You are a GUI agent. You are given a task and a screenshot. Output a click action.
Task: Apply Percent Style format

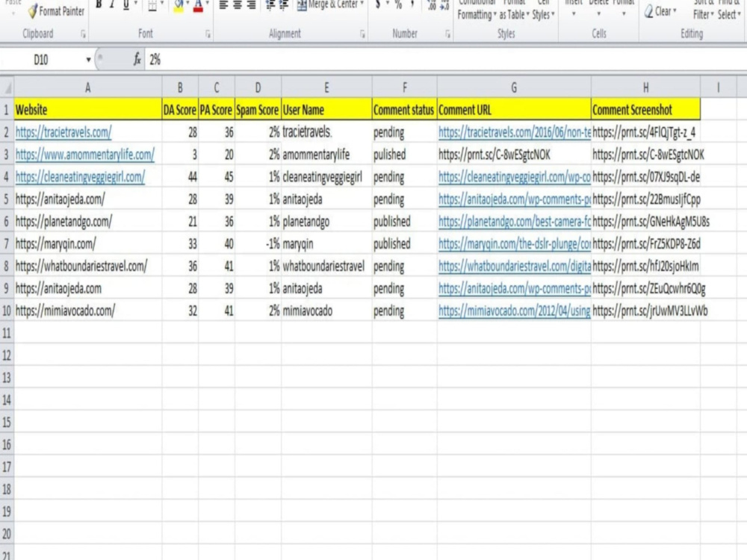point(398,4)
